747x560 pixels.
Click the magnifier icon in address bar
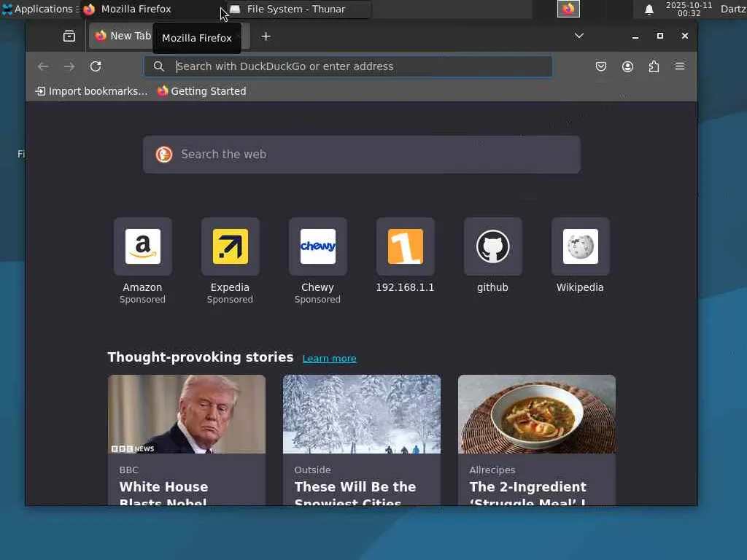pyautogui.click(x=158, y=66)
